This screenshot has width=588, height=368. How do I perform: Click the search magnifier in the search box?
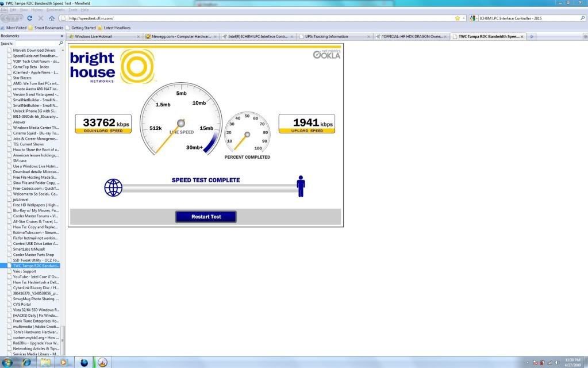click(x=582, y=18)
